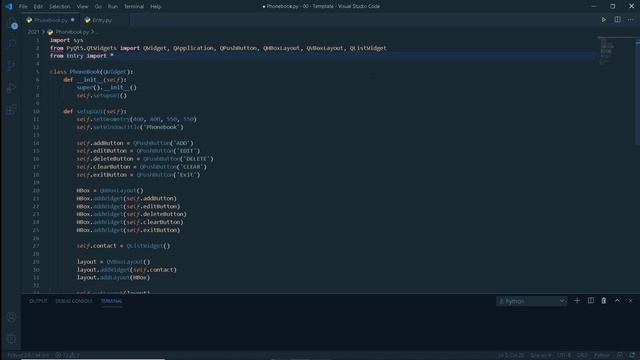
Task: Click self.editButton line with 'EDIT'
Action: click(138, 151)
